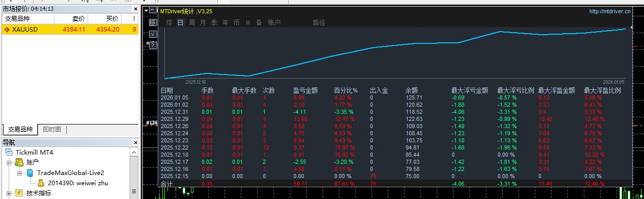Click the 盈亏金额 column header
This screenshot has height=199, width=644.
point(306,90)
